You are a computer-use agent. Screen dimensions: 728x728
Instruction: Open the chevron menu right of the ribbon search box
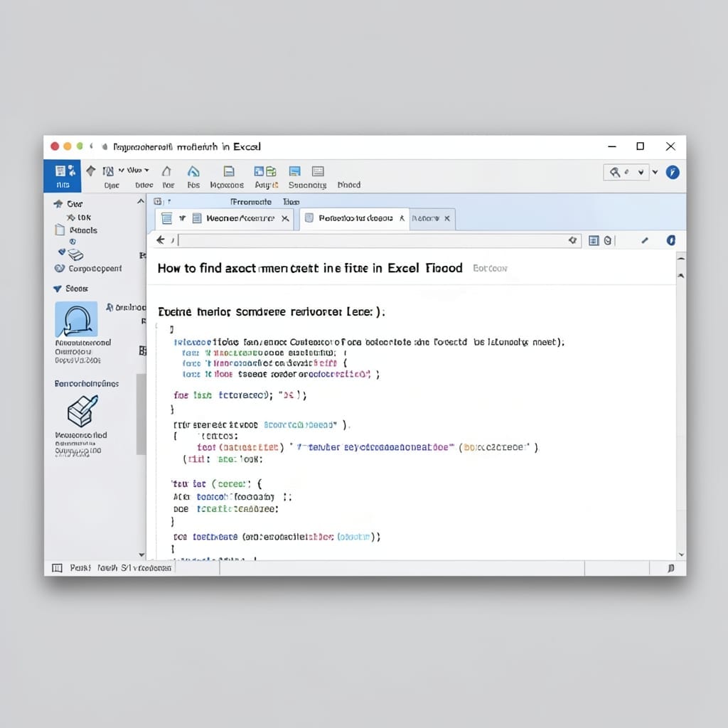[655, 172]
